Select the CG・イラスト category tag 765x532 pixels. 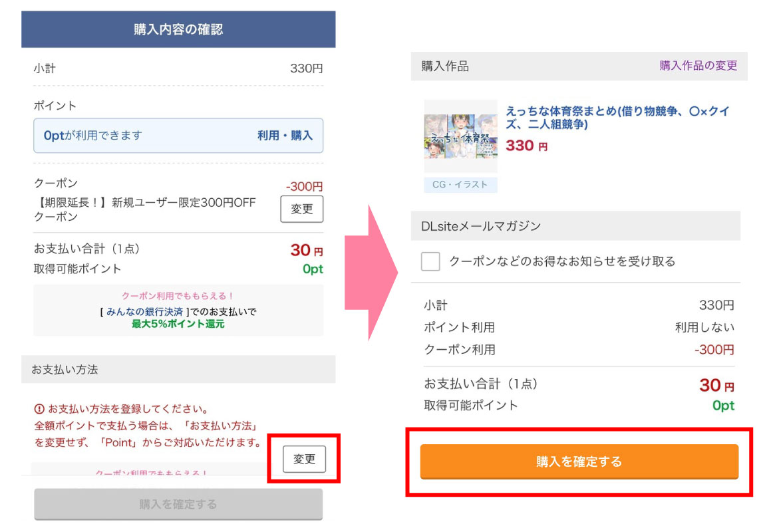click(x=460, y=185)
